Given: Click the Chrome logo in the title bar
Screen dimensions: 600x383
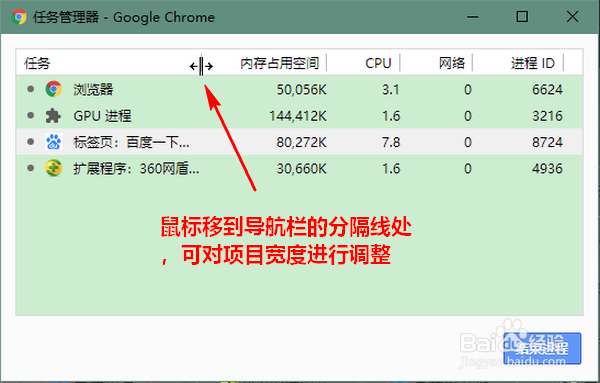Looking at the screenshot, I should pos(19,17).
